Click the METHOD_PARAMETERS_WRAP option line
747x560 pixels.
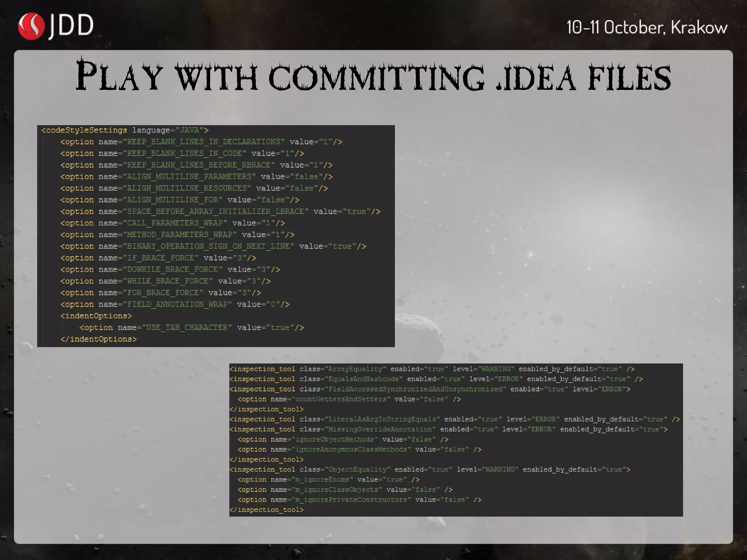[177, 235]
